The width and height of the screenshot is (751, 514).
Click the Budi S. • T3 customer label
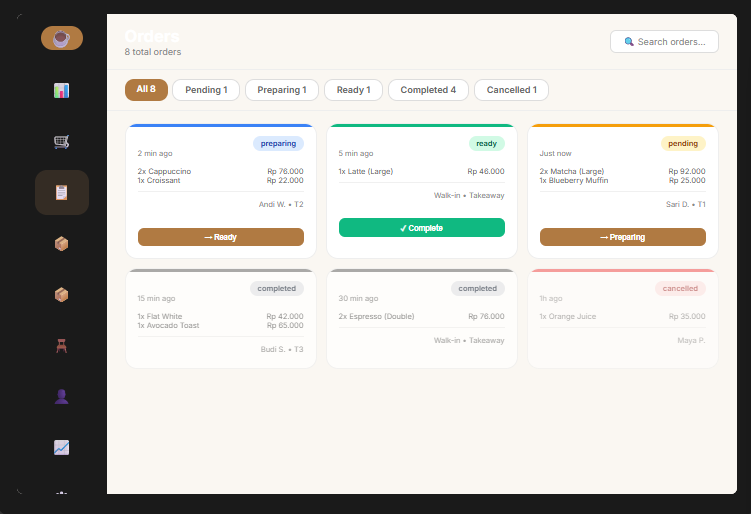point(282,350)
